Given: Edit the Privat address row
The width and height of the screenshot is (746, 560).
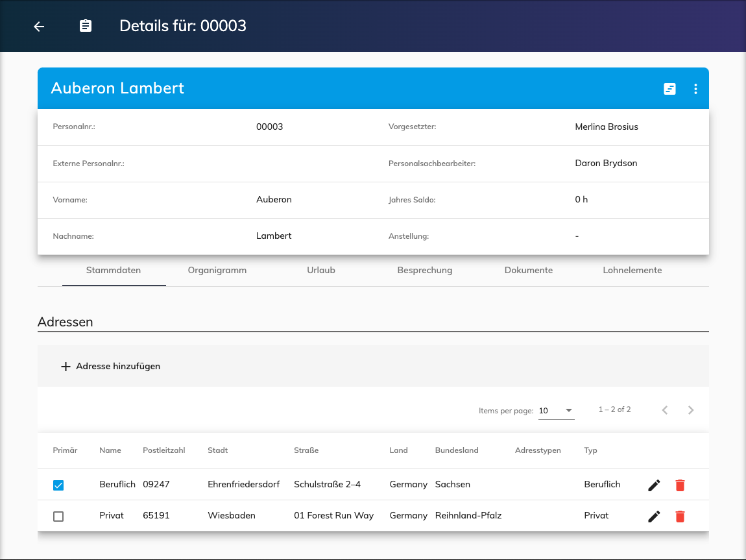Looking at the screenshot, I should pyautogui.click(x=654, y=517).
